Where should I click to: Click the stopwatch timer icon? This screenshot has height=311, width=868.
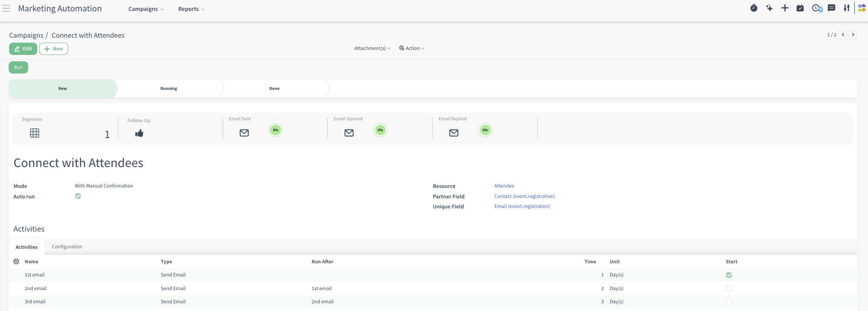tap(754, 8)
